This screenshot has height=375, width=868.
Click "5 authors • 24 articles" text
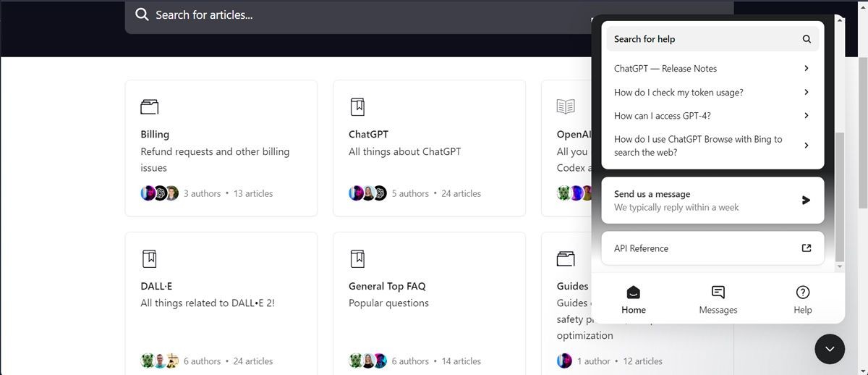[x=436, y=193]
